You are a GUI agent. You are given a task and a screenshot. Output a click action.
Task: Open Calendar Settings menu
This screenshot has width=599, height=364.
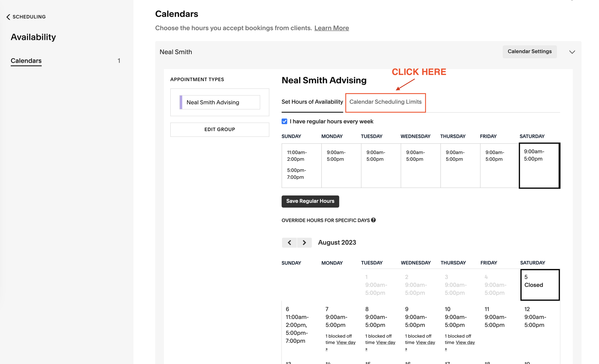click(x=530, y=51)
